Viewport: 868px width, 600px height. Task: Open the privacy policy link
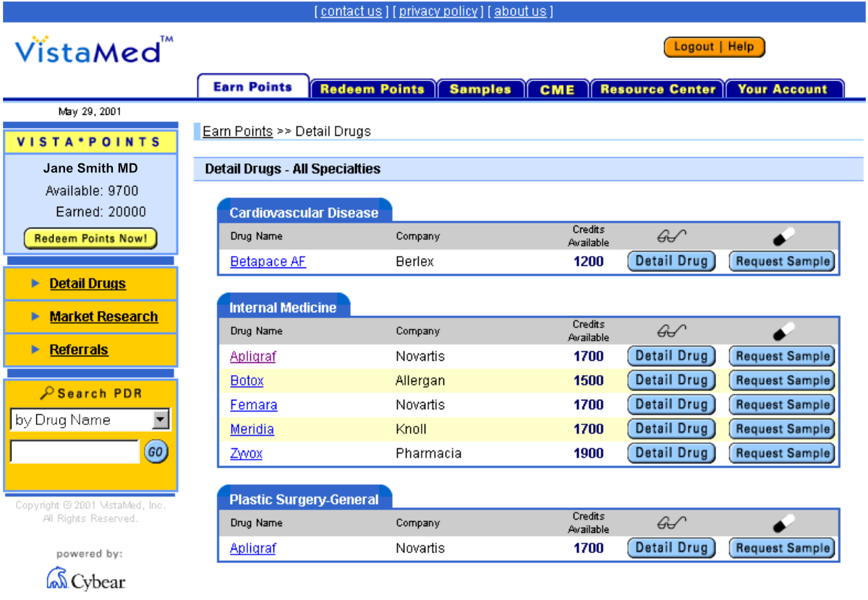tap(438, 11)
